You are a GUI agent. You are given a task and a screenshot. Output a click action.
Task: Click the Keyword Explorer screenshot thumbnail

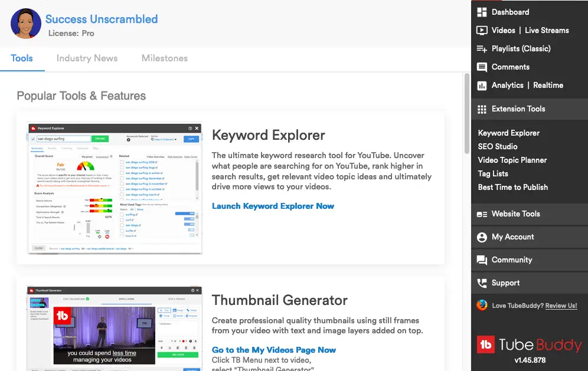pos(115,188)
